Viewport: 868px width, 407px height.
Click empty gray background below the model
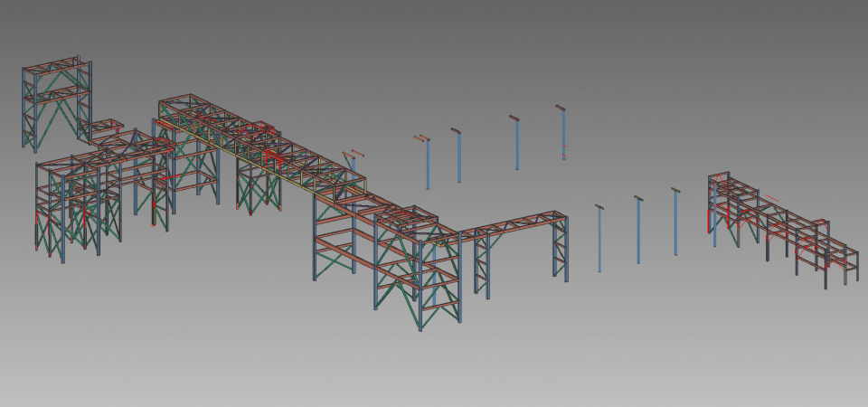[434, 371]
